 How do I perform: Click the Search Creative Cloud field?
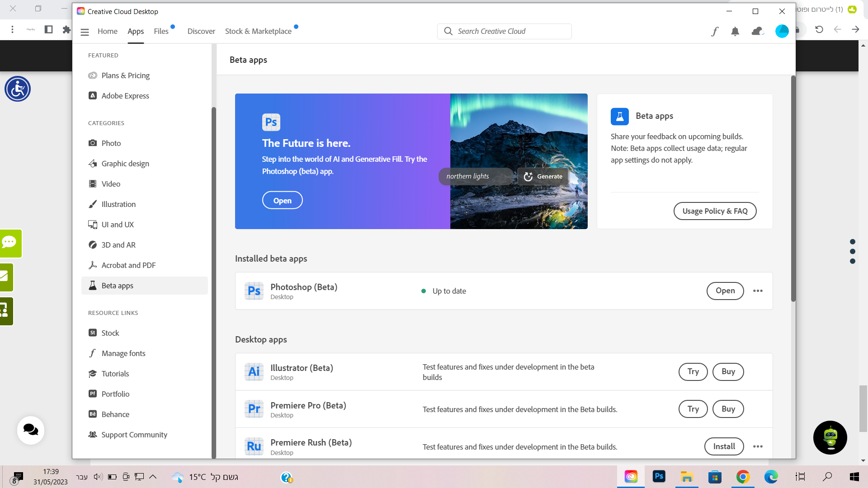[504, 31]
